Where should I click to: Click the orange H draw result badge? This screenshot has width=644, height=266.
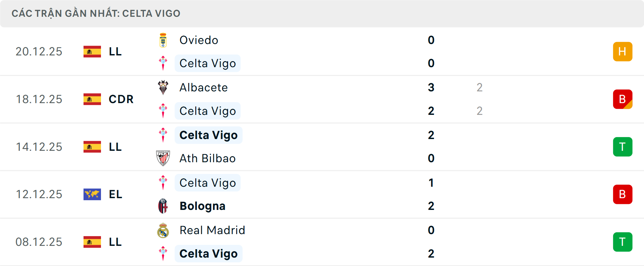point(623,51)
